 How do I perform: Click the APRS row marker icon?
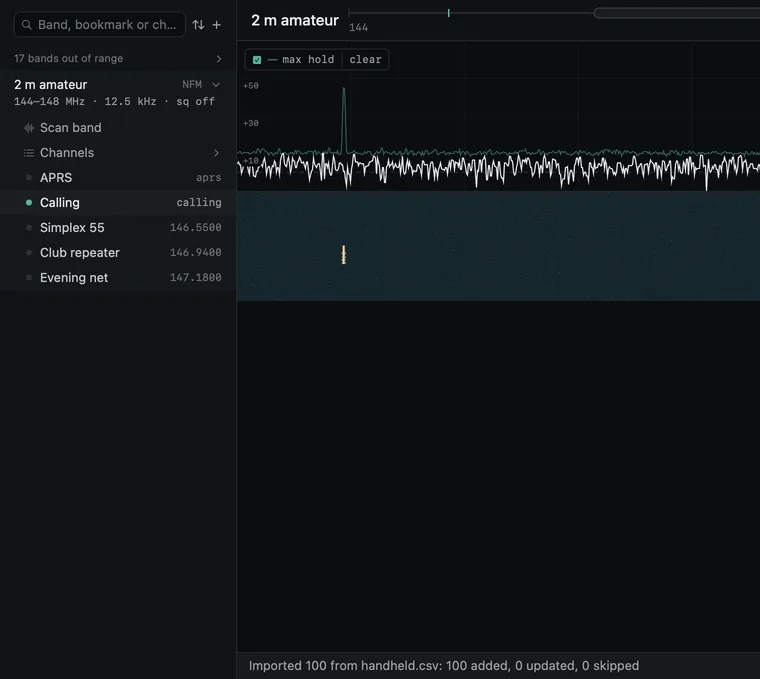pyautogui.click(x=29, y=178)
